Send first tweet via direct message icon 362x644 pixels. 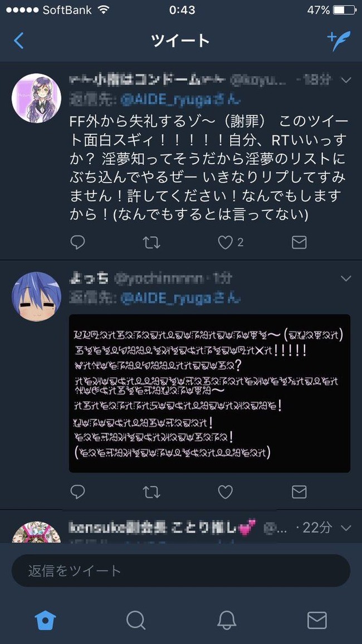pos(299,242)
